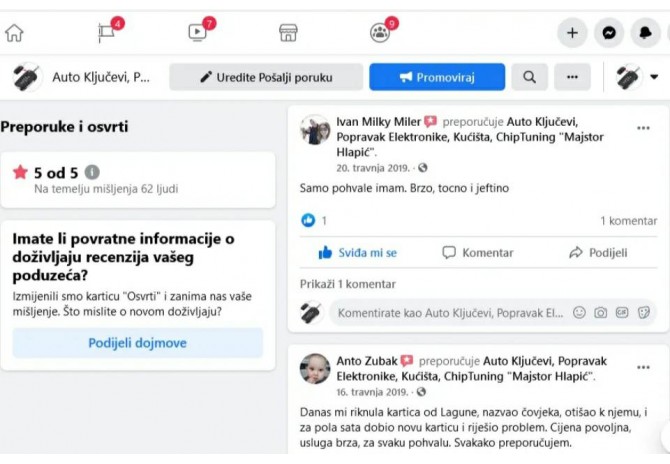Viewport: 670px width, 464px height.
Task: Click the red star rating icon
Action: pyautogui.click(x=20, y=172)
